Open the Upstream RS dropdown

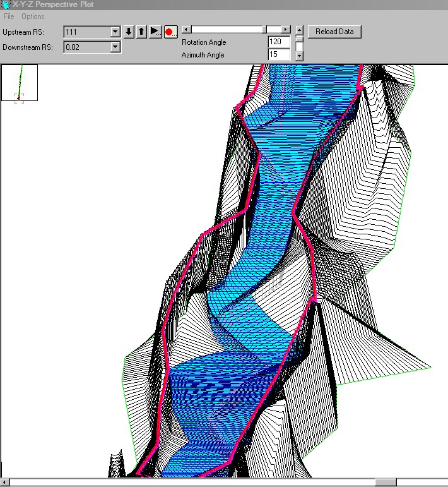115,32
